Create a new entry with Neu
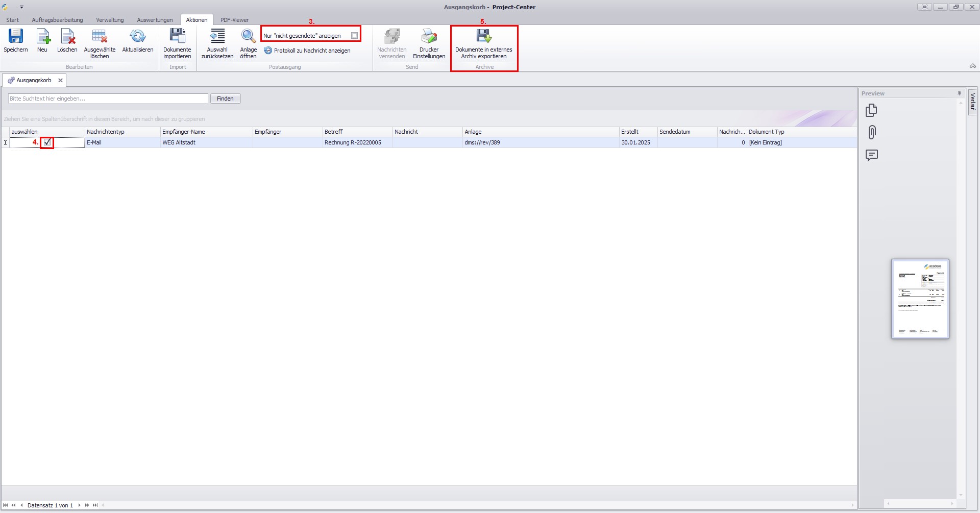 42,37
